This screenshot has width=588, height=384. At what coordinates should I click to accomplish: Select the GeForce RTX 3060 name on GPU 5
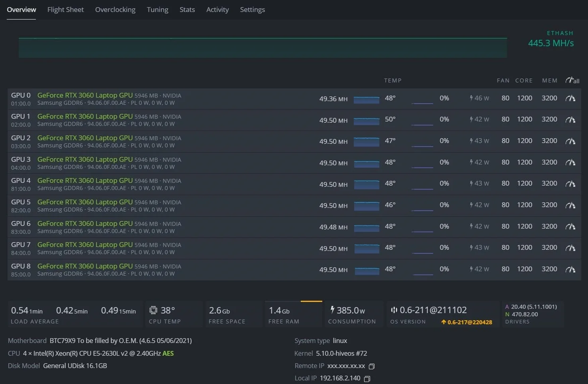[x=85, y=202]
